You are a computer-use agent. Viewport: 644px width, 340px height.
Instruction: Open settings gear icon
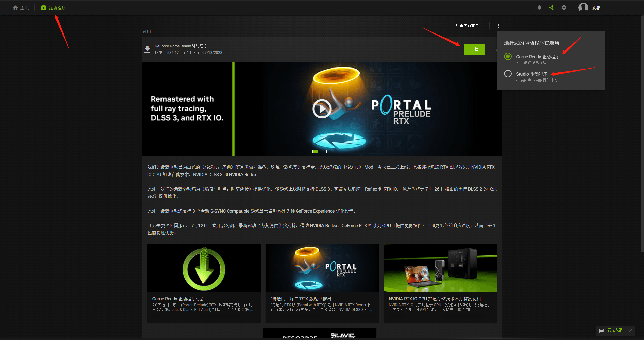(x=564, y=8)
